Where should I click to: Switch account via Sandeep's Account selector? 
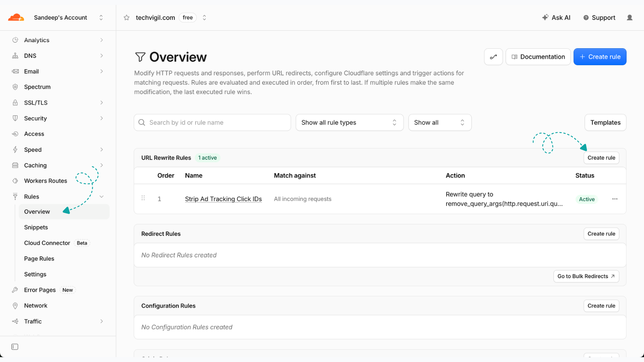pyautogui.click(x=68, y=18)
